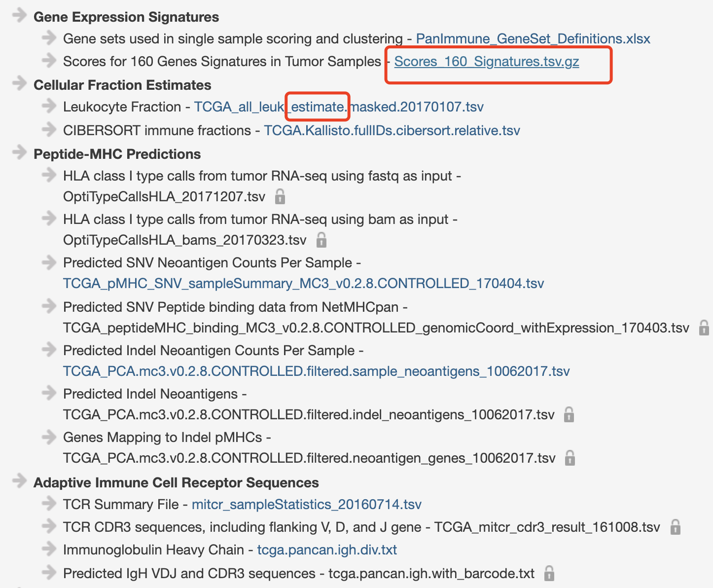Click 'Leukocyte Fraction' label text
This screenshot has width=713, height=588.
122,107
